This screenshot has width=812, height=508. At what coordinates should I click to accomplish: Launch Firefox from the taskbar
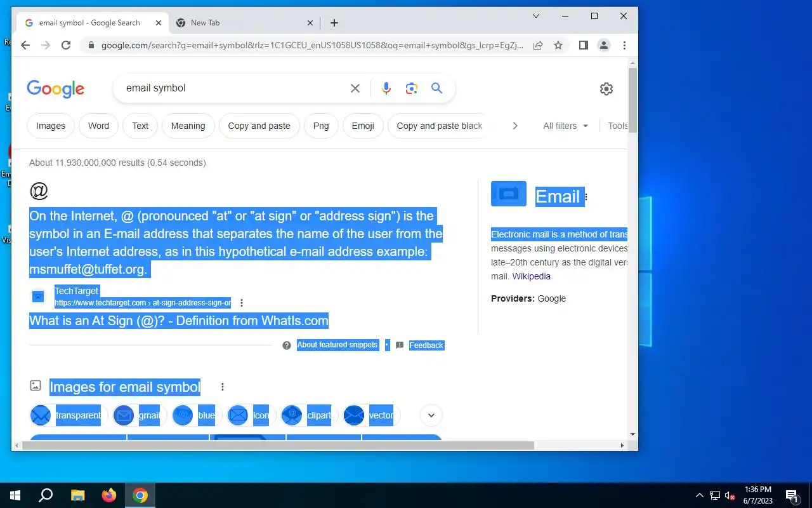109,495
